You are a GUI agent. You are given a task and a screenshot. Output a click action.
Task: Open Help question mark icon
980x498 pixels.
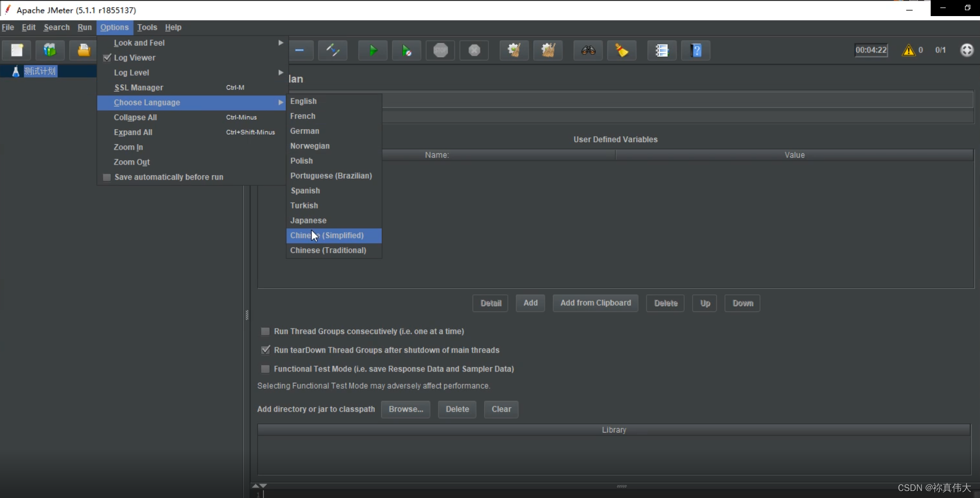[696, 50]
